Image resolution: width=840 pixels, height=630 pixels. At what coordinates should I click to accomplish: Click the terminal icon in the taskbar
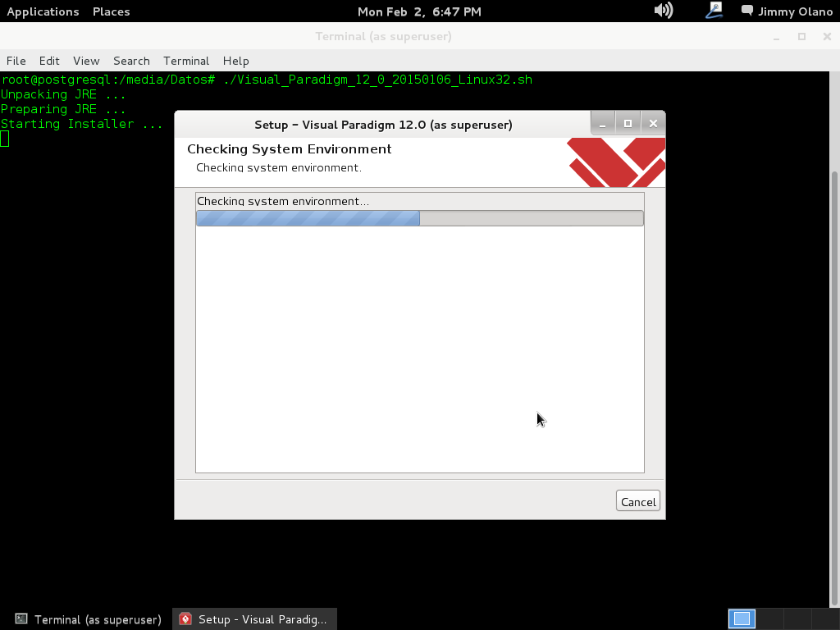(x=21, y=619)
